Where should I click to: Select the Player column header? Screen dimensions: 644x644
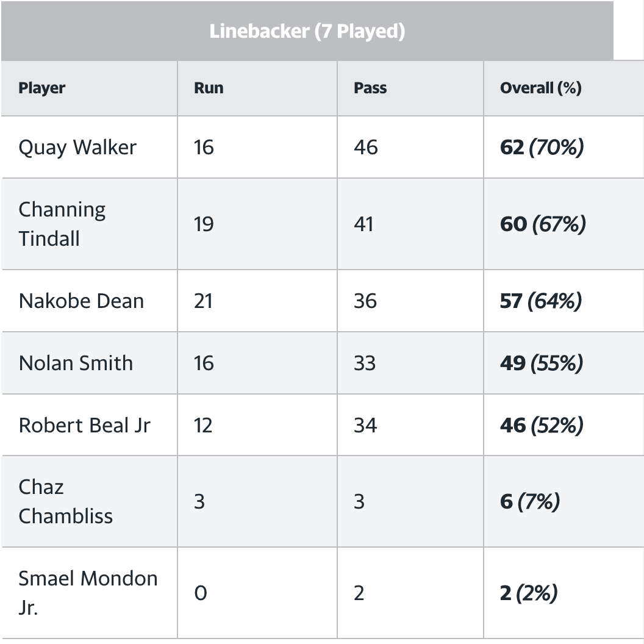coord(42,88)
